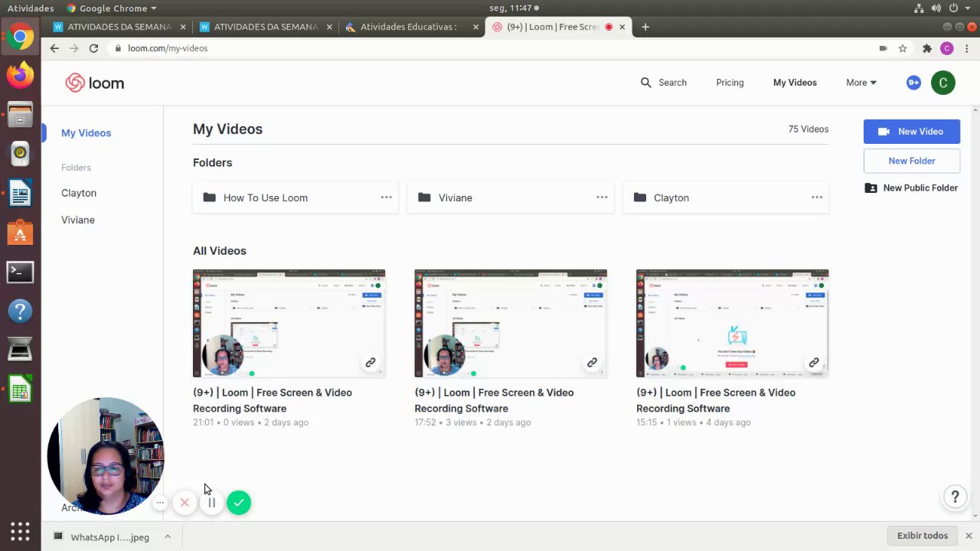Viewport: 980px width, 551px height.
Task: Open Viviane folder in the sidebar
Action: pos(78,220)
